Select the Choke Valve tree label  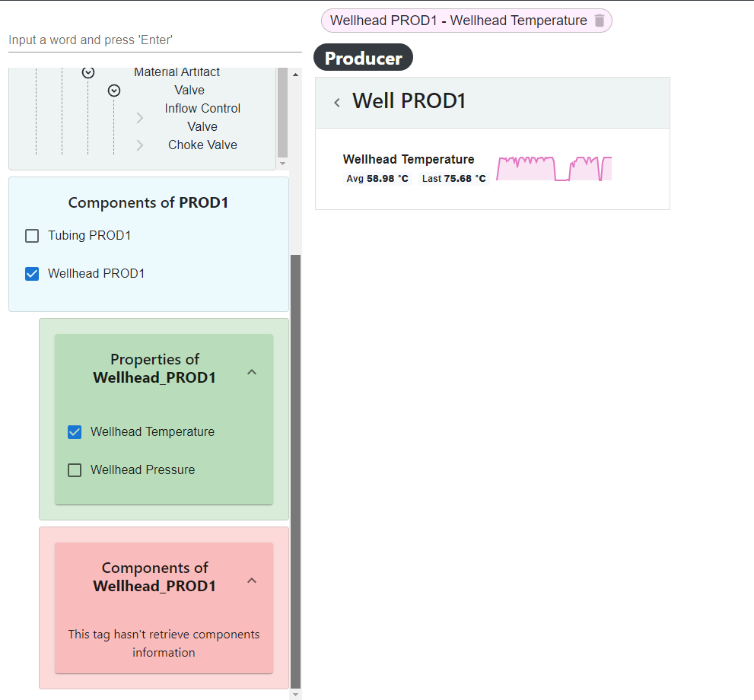click(202, 145)
